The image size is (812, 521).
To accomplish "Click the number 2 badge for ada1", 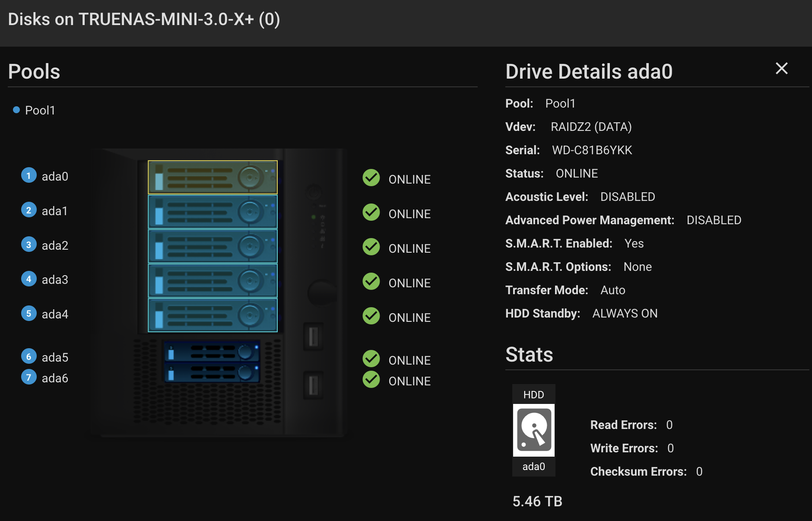I will [29, 210].
